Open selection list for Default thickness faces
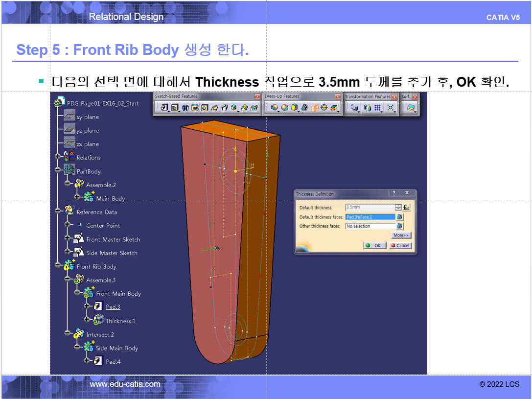 (400, 217)
